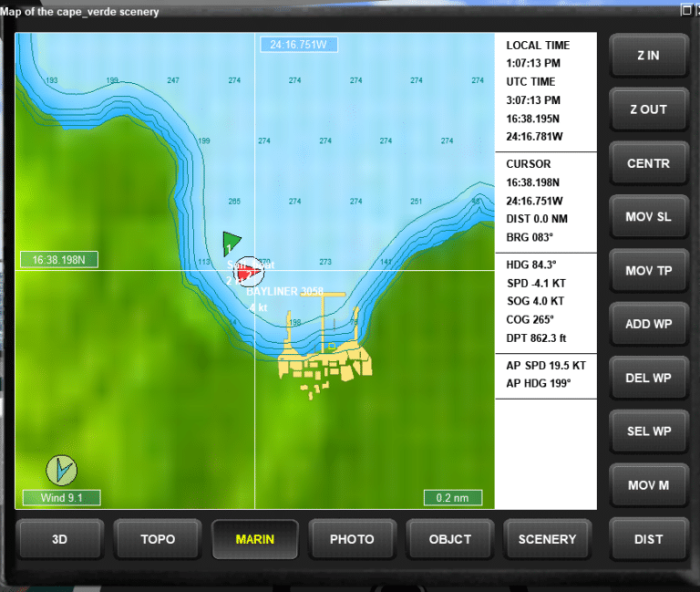
Task: Toggle the SCENERY display option
Action: (x=547, y=539)
